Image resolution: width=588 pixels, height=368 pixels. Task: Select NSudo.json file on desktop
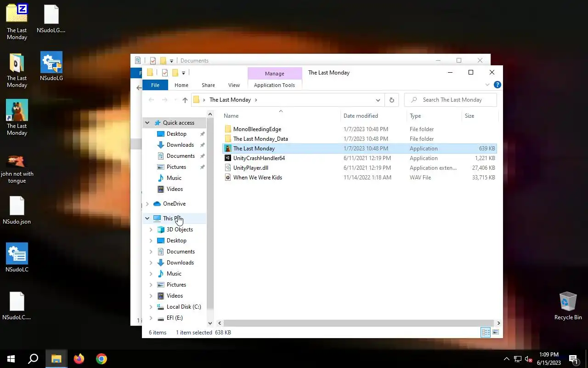click(17, 210)
